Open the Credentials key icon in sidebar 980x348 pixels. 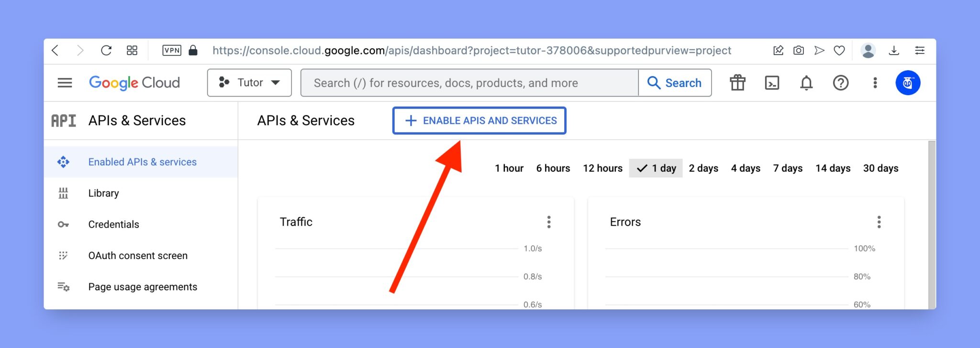(x=64, y=224)
